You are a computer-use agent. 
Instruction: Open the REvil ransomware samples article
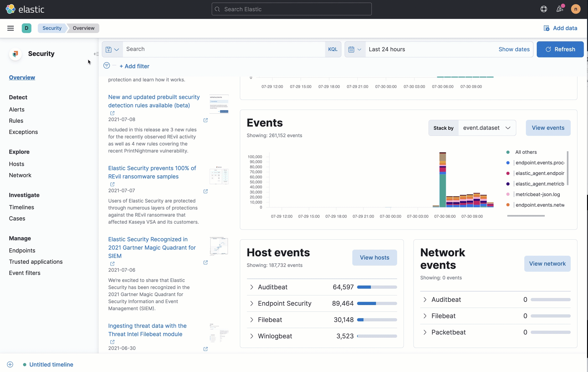[x=152, y=172]
